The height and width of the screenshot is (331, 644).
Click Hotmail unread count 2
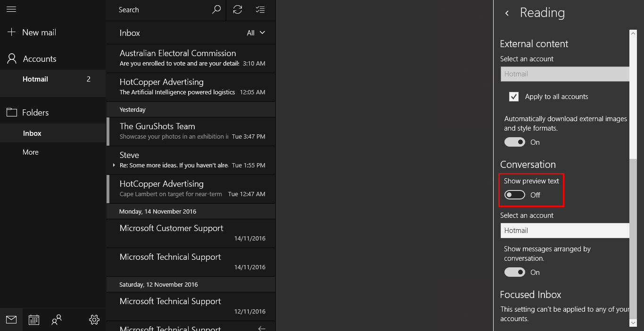(89, 79)
